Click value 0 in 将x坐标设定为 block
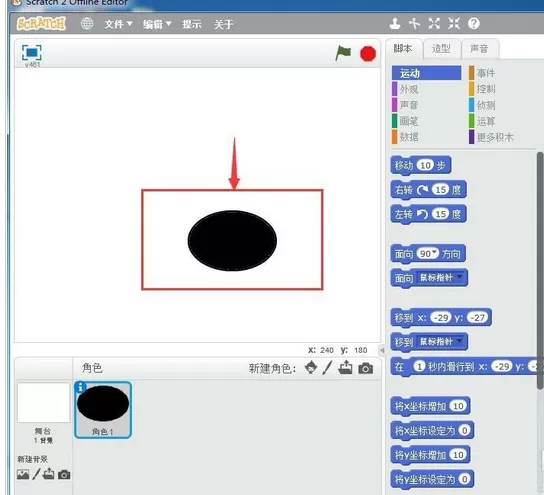 tap(464, 430)
